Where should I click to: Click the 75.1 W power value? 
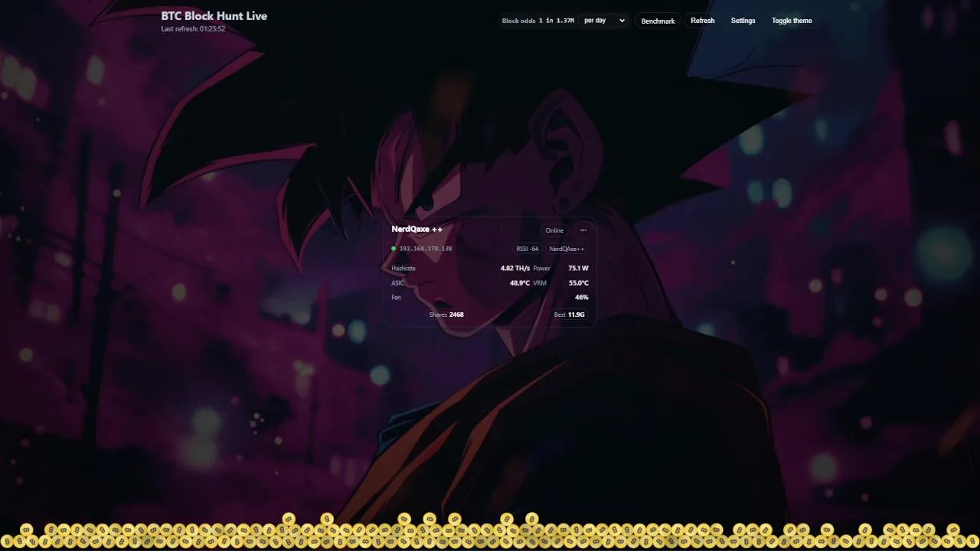pos(578,269)
